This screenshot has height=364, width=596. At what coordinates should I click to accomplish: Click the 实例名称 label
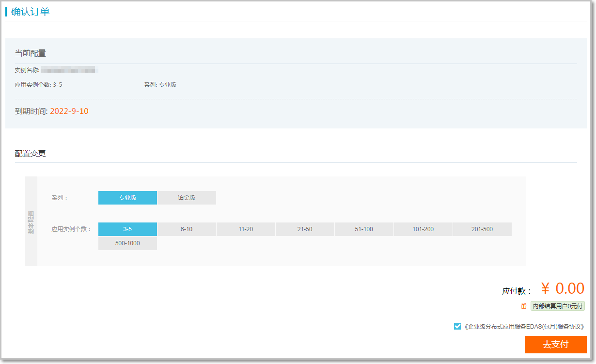tap(27, 70)
